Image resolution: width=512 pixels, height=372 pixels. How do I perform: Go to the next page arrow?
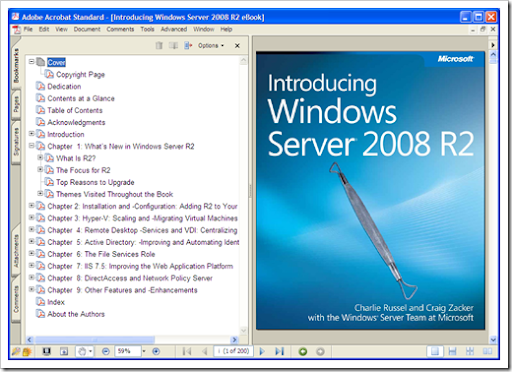point(262,351)
